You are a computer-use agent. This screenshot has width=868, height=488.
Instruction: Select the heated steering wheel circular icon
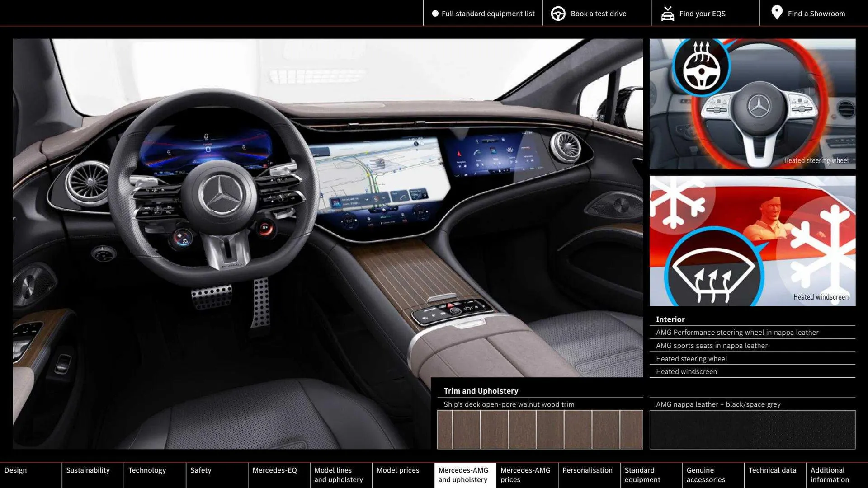click(700, 68)
